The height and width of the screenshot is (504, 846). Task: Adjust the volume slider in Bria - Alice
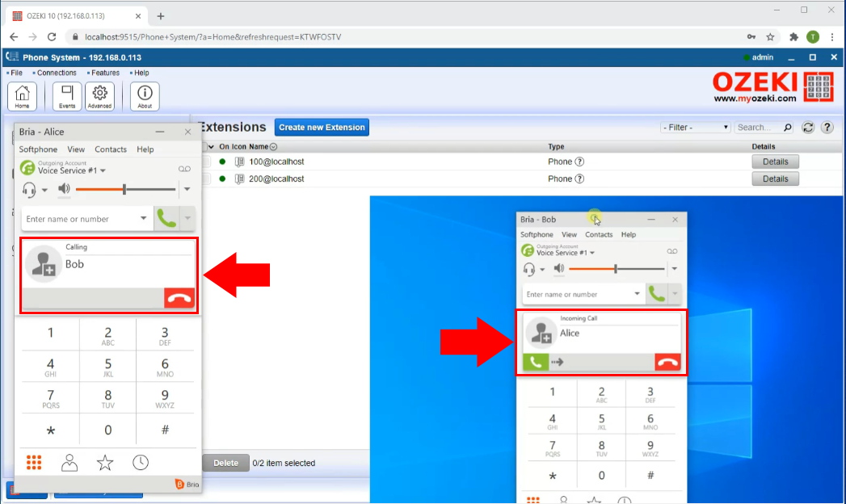click(126, 189)
